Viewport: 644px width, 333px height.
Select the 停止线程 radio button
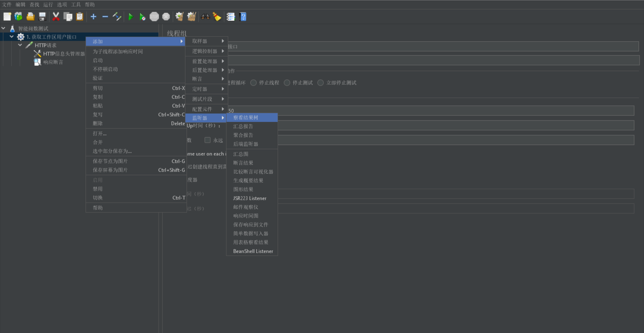[x=253, y=83]
